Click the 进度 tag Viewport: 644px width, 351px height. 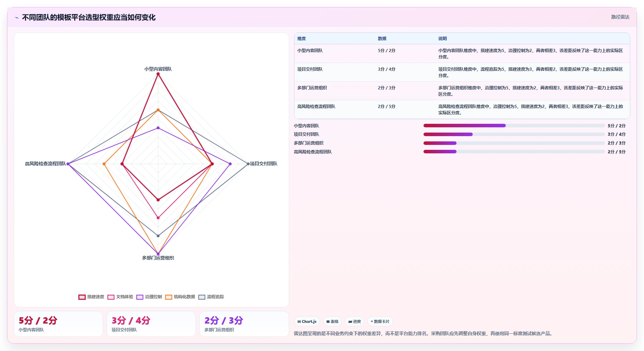click(355, 321)
